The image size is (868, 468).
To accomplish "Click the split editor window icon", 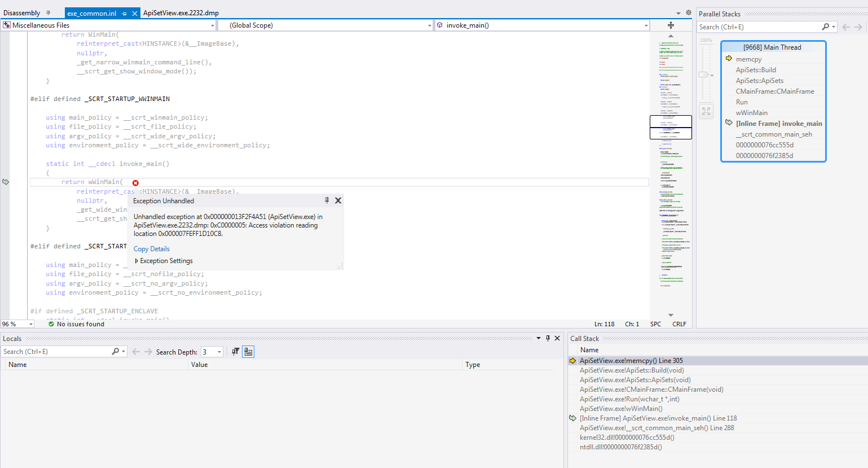I will coord(671,25).
